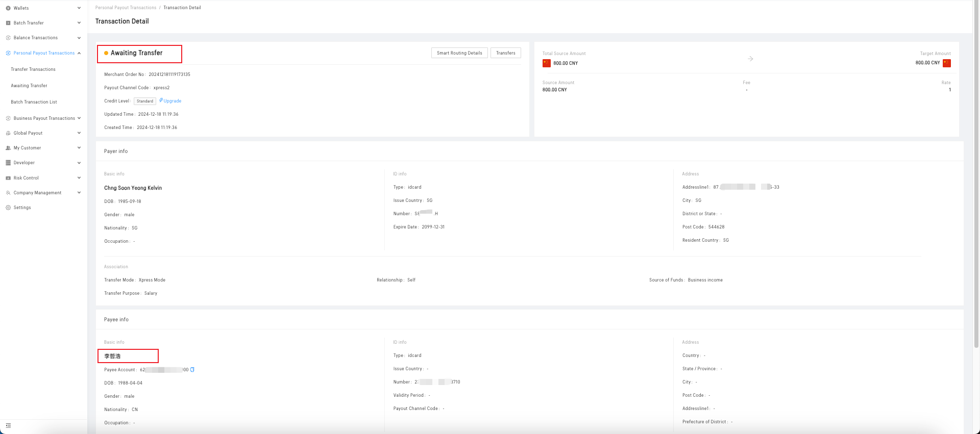980x434 pixels.
Task: Expand the Balance Transactions menu chevron
Action: pos(79,38)
